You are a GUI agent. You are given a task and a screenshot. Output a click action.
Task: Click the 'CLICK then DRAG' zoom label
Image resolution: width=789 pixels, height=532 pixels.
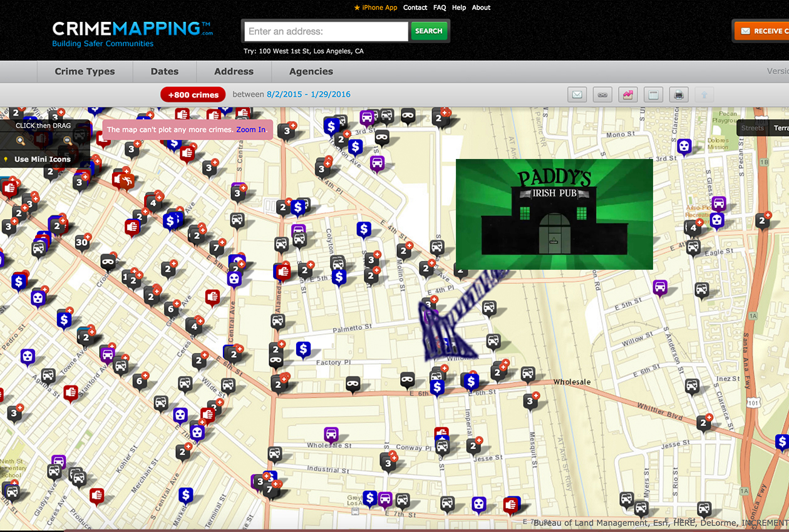43,125
